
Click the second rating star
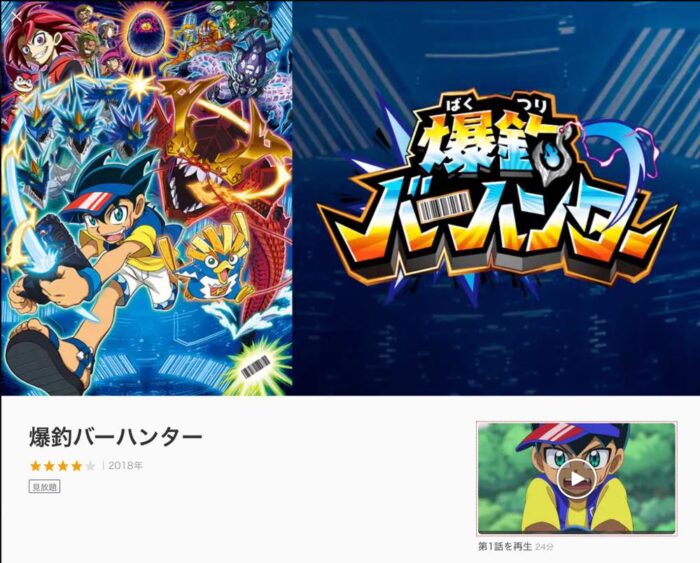[x=50, y=466]
